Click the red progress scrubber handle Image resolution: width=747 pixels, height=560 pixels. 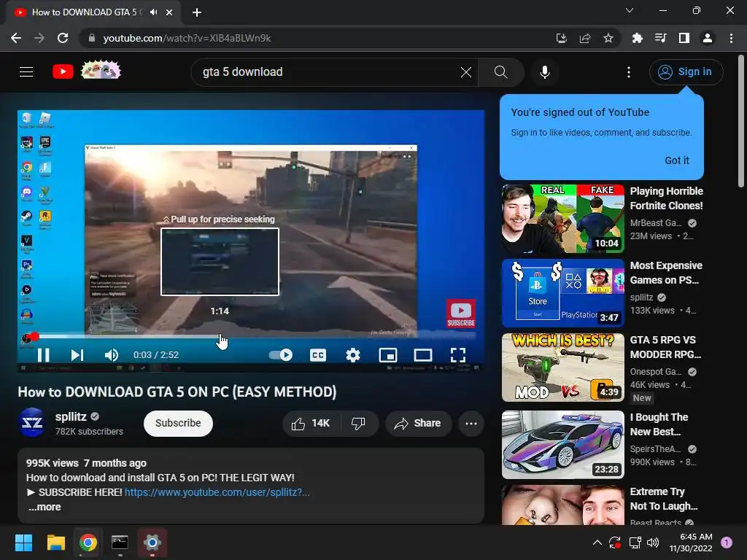click(x=34, y=337)
